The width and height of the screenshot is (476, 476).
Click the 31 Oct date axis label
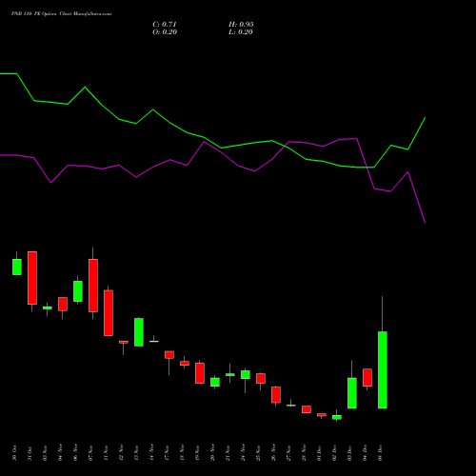click(x=30, y=453)
